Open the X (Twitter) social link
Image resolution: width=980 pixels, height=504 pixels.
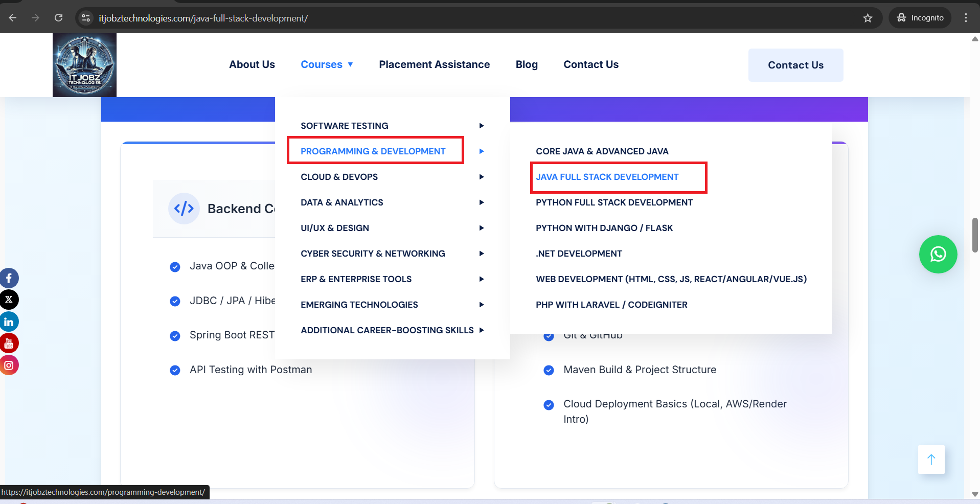(9, 300)
